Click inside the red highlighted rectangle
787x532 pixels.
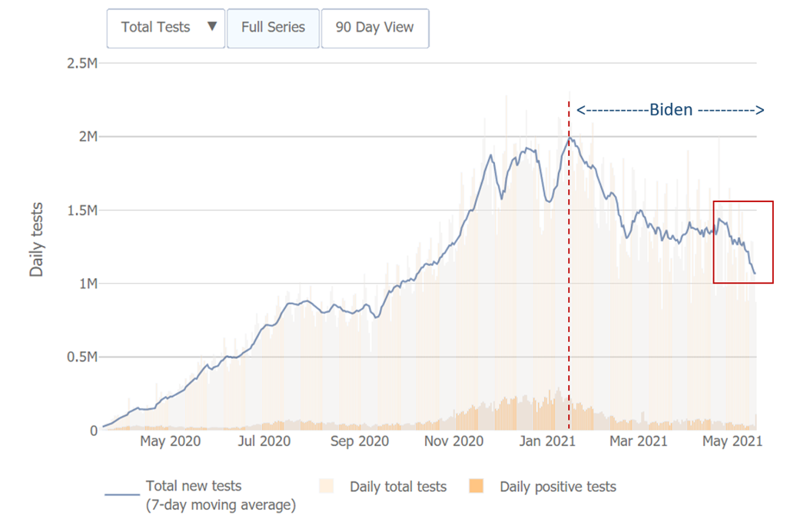(742, 241)
